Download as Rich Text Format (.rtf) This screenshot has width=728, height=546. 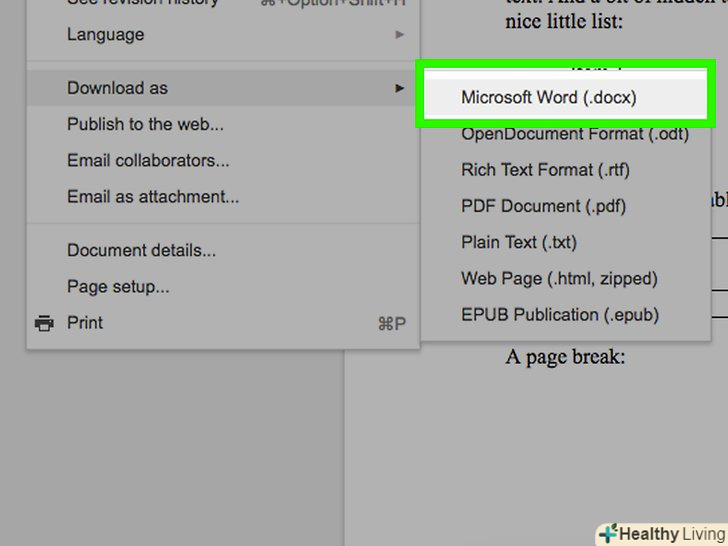(x=566, y=170)
